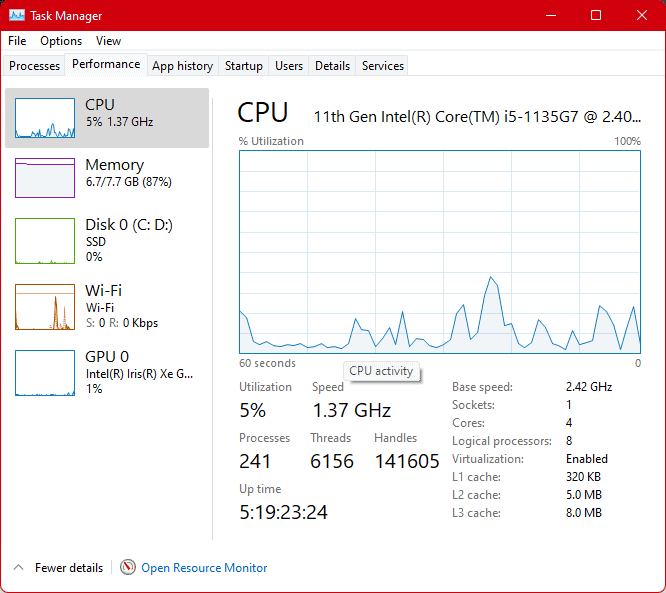The width and height of the screenshot is (666, 593).
Task: Minimize the Task Manager window
Action: point(551,15)
